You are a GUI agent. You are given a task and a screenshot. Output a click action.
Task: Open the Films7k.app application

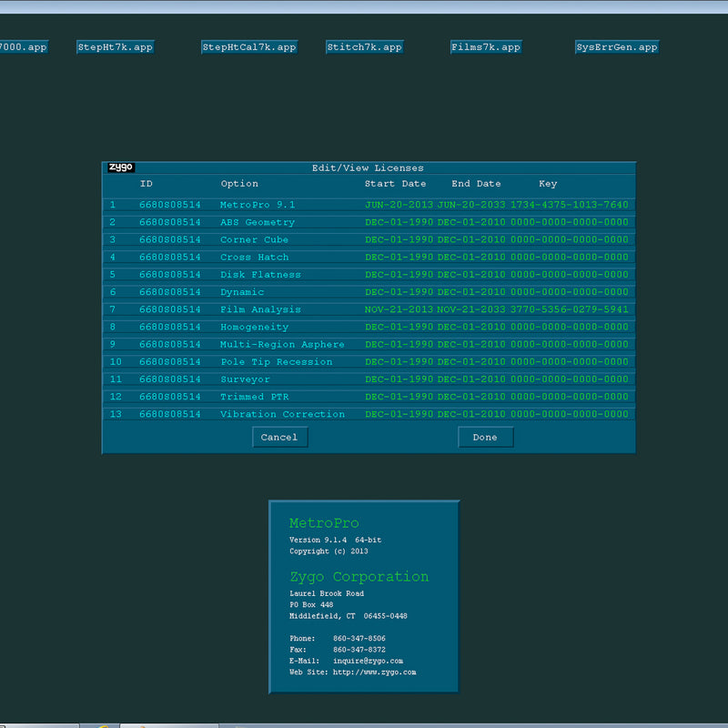(x=486, y=47)
